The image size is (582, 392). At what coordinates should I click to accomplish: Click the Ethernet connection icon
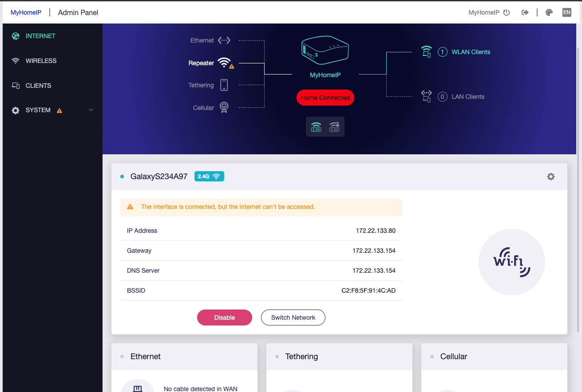coord(224,40)
